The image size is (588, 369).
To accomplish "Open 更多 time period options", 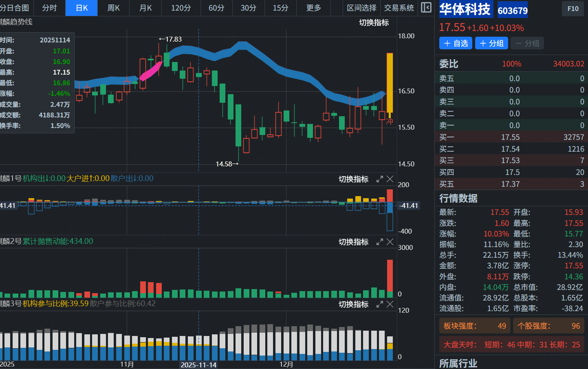I will (x=313, y=8).
